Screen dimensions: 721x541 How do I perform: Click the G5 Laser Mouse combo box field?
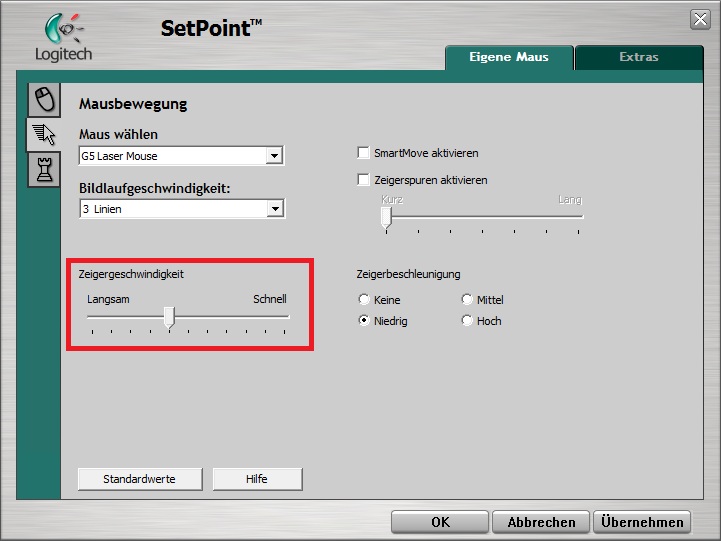(x=182, y=156)
